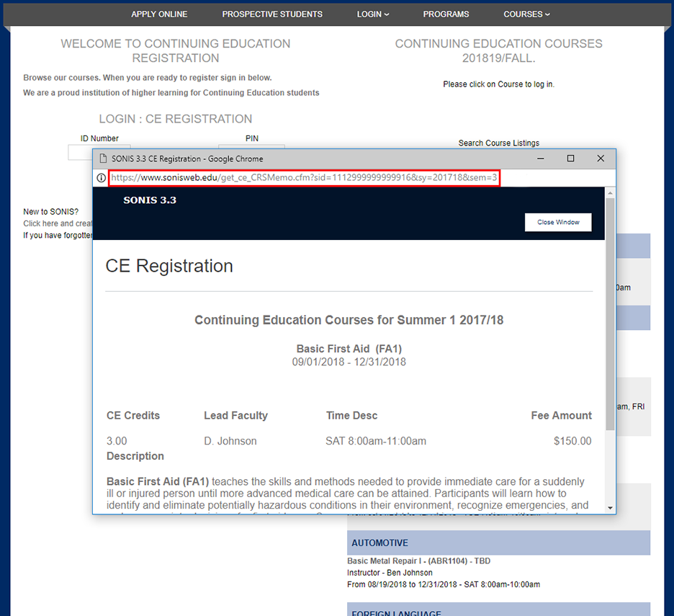Viewport: 674px width, 616px height.
Task: Click 'Instructor - Ben Johnson' text
Action: point(390,573)
